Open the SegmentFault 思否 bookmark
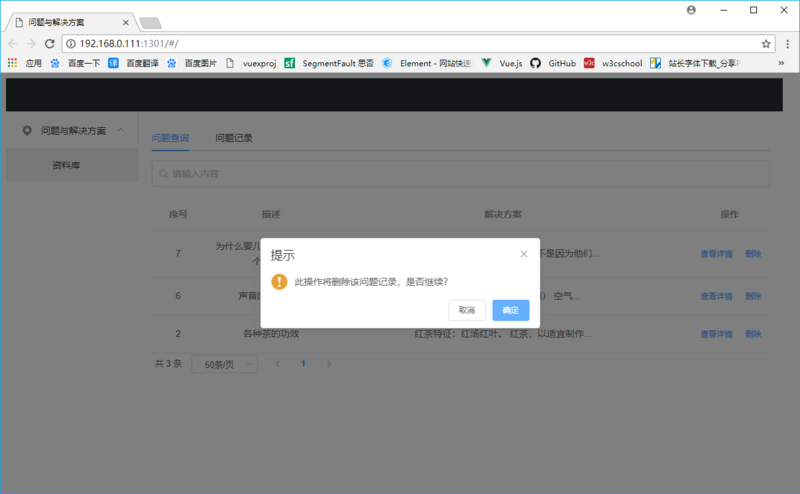 tap(329, 63)
